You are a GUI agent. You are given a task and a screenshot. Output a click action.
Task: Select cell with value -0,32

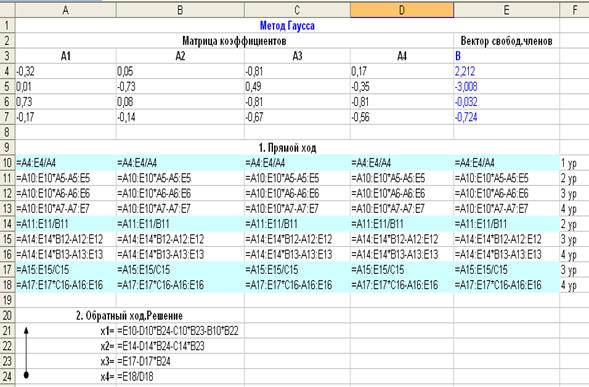point(65,71)
